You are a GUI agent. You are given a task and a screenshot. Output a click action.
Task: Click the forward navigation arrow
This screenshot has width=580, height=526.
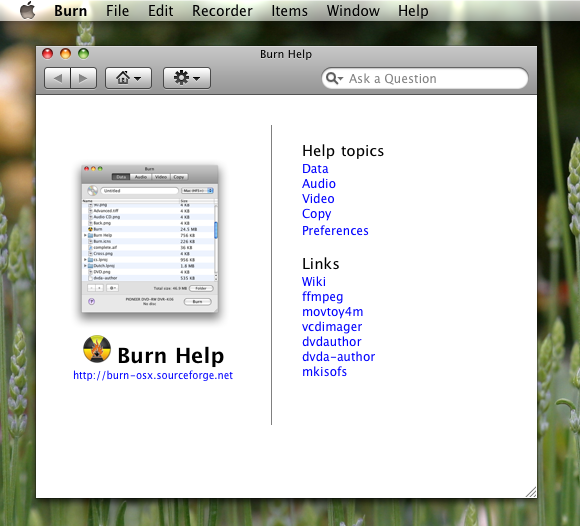click(84, 78)
